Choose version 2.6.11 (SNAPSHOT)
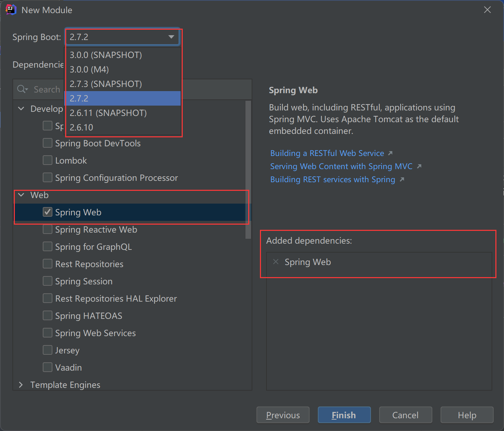This screenshot has height=431, width=504. (123, 113)
